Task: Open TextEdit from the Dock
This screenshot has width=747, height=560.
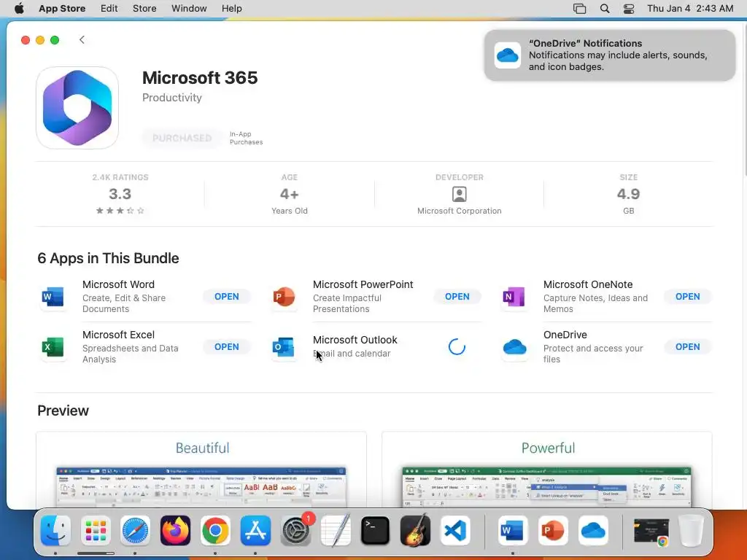Action: (x=336, y=531)
